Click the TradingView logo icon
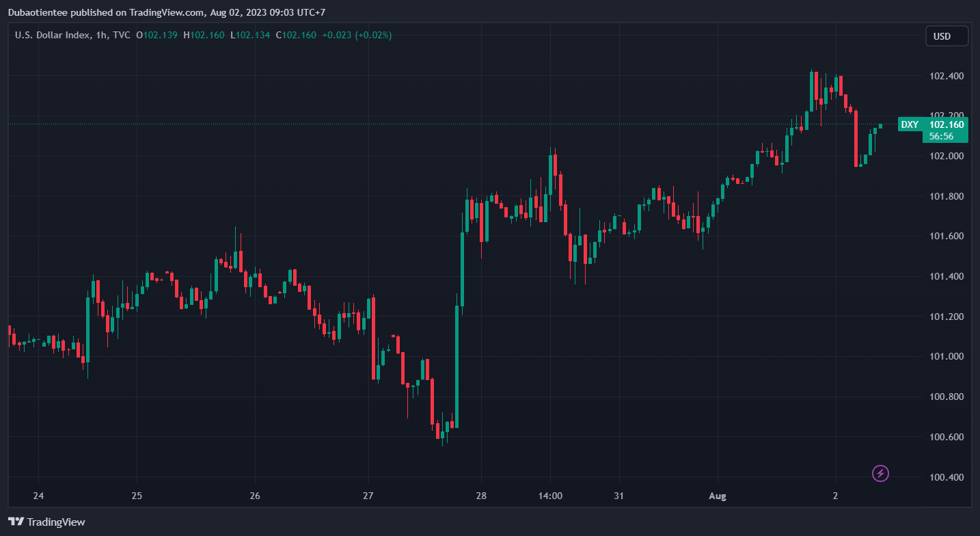980x536 pixels. point(16,522)
